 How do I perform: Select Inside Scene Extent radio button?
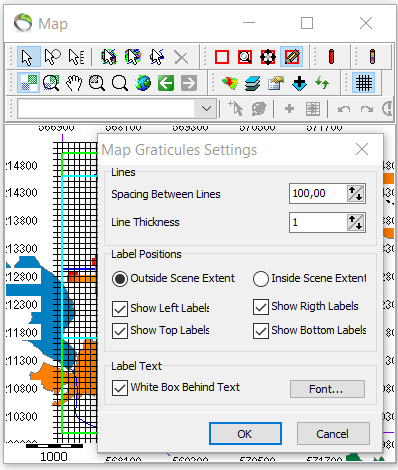261,279
